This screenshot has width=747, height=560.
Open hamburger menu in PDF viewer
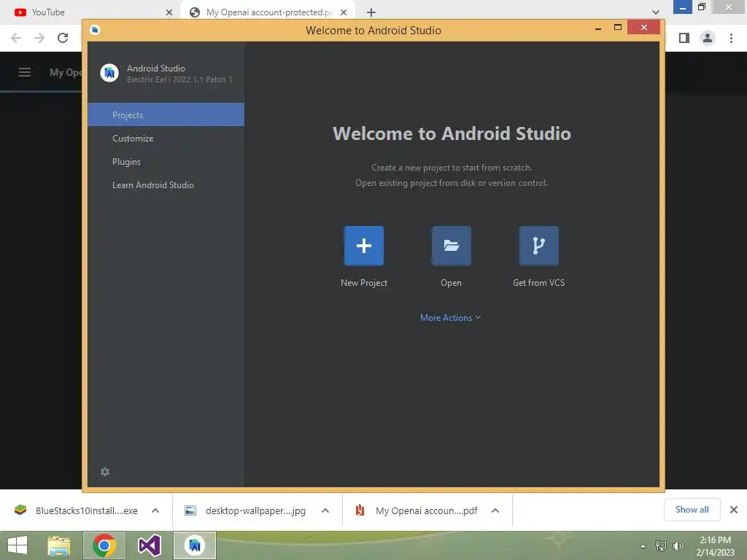point(24,72)
